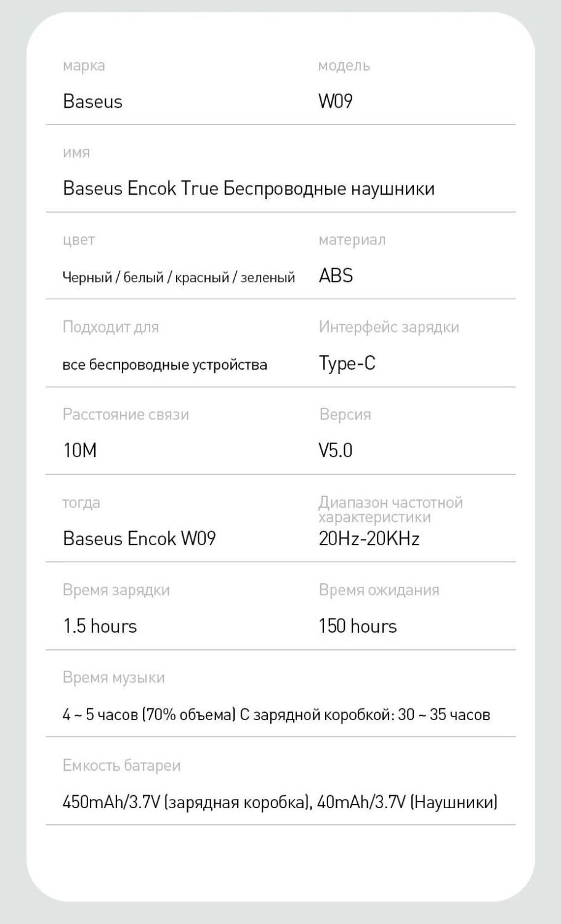This screenshot has height=924, width=561.
Task: Click the Baseus brand value
Action: point(92,102)
